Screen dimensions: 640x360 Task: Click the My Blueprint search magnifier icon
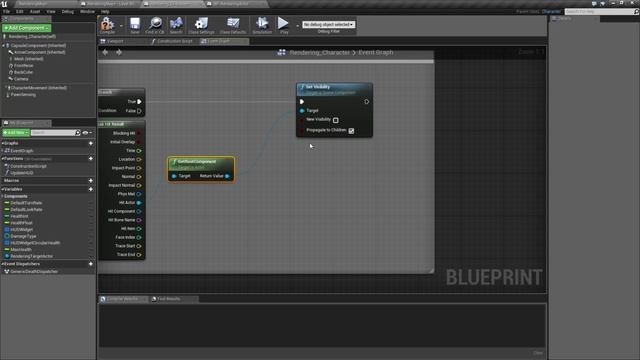pyautogui.click(x=78, y=133)
